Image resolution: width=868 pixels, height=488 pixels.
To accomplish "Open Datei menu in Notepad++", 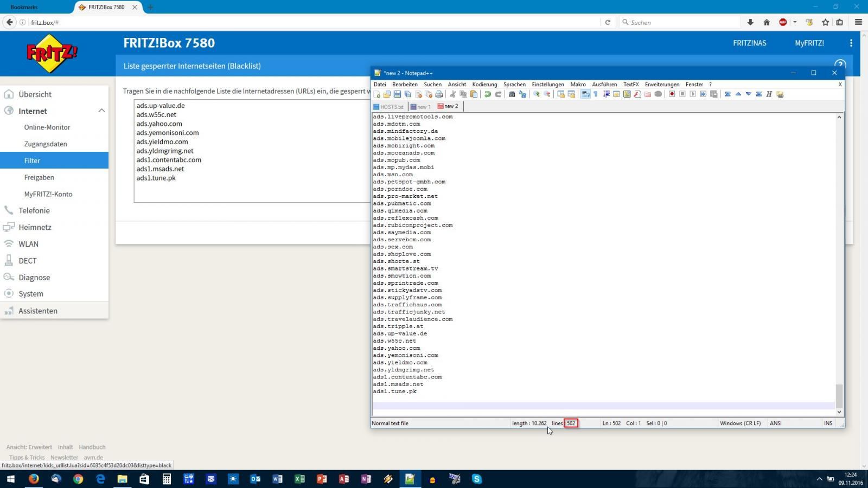I will point(380,85).
